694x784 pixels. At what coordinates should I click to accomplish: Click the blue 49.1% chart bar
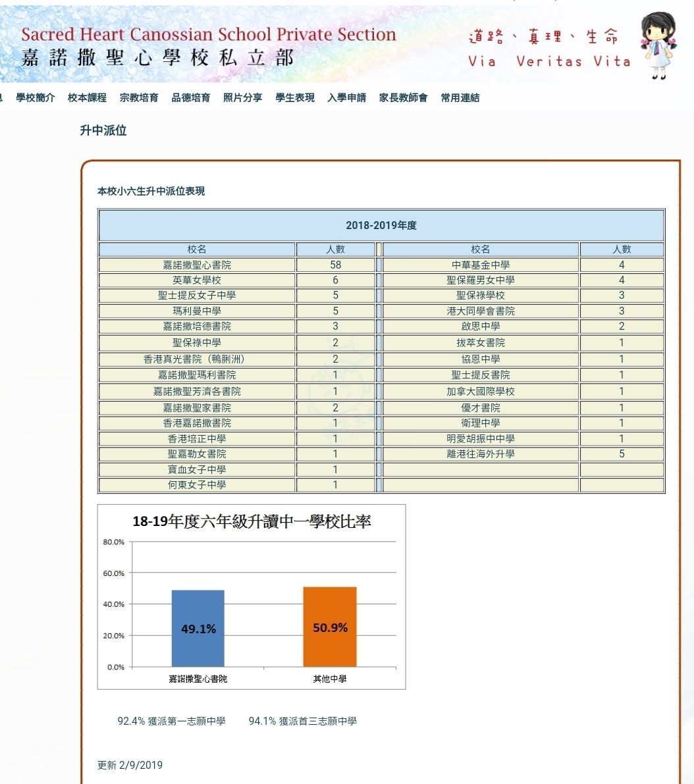pyautogui.click(x=198, y=628)
